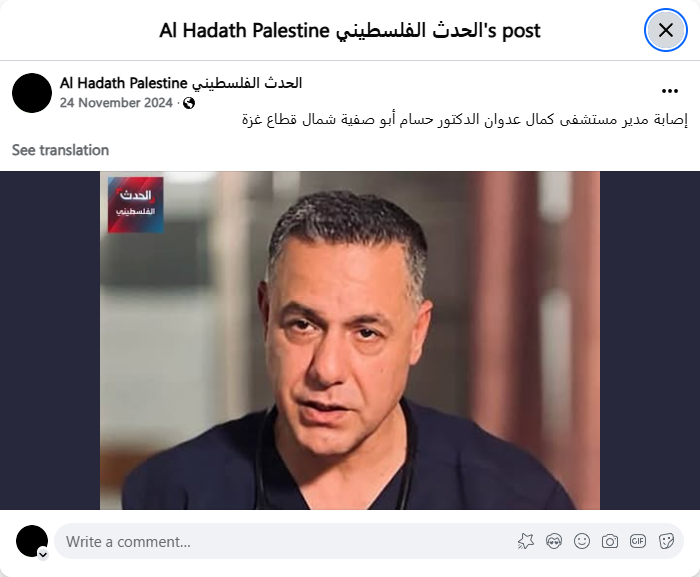Image resolution: width=700 pixels, height=577 pixels.
Task: Insert an emoji into the comment
Action: click(x=582, y=541)
